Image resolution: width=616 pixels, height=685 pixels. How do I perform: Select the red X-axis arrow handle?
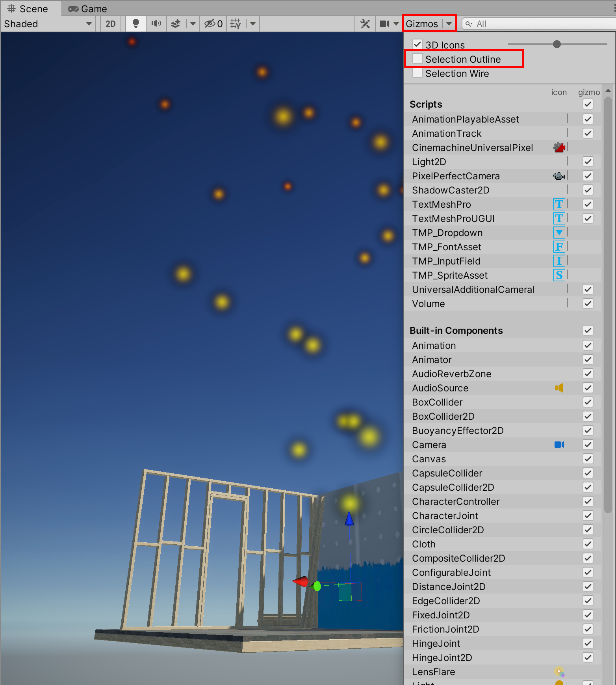300,581
